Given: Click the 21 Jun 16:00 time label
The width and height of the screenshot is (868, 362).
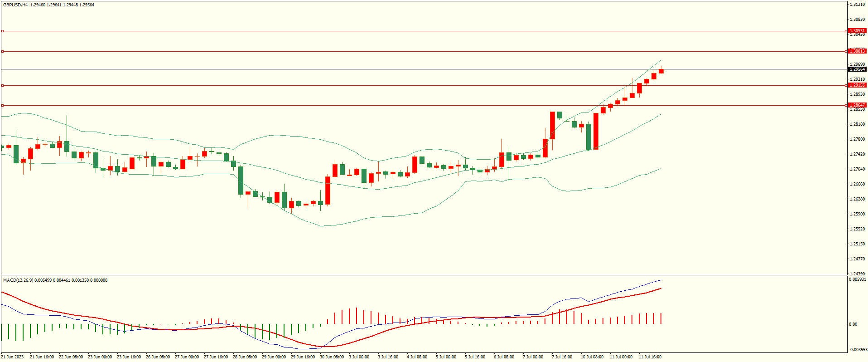Looking at the screenshot, I should [x=42, y=357].
